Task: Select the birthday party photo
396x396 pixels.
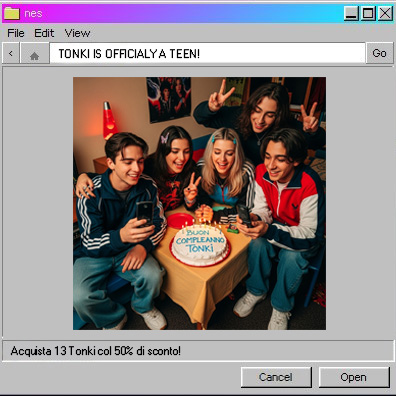Action: [x=199, y=203]
